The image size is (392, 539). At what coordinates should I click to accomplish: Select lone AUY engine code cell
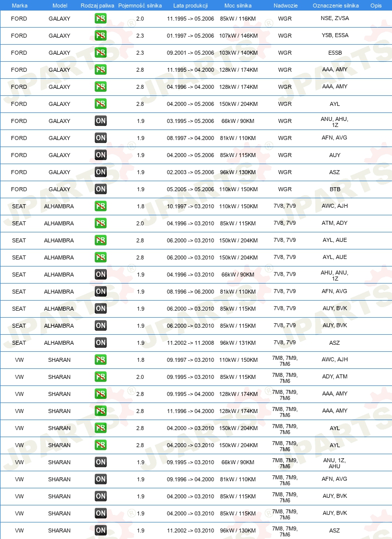335,155
